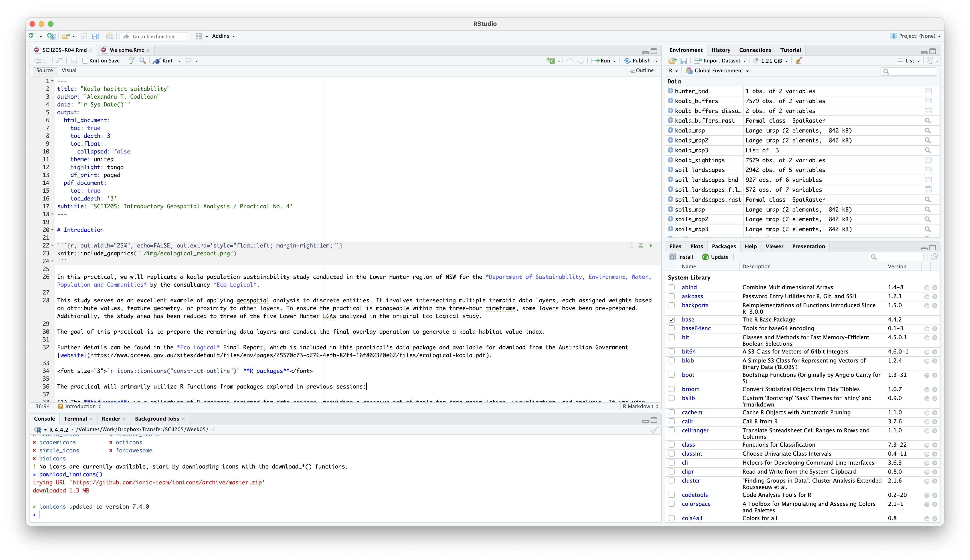Image resolution: width=970 pixels, height=560 pixels.
Task: Open askpass package website globe icon
Action: click(x=926, y=297)
